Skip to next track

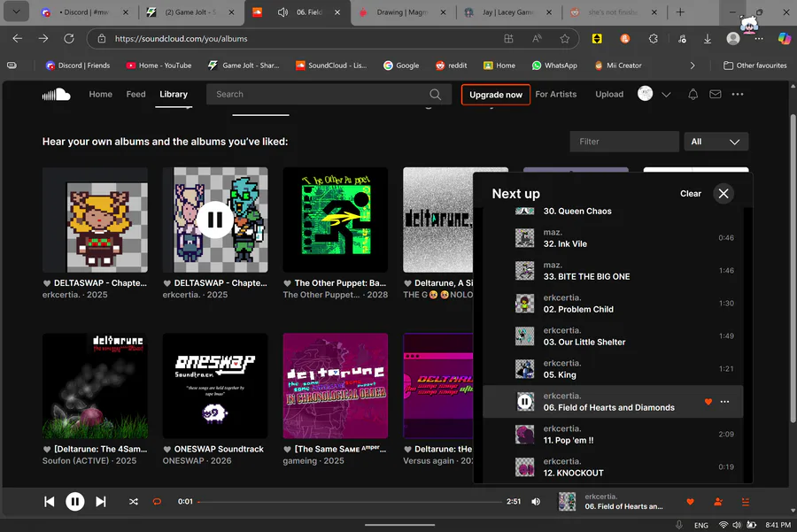(101, 502)
